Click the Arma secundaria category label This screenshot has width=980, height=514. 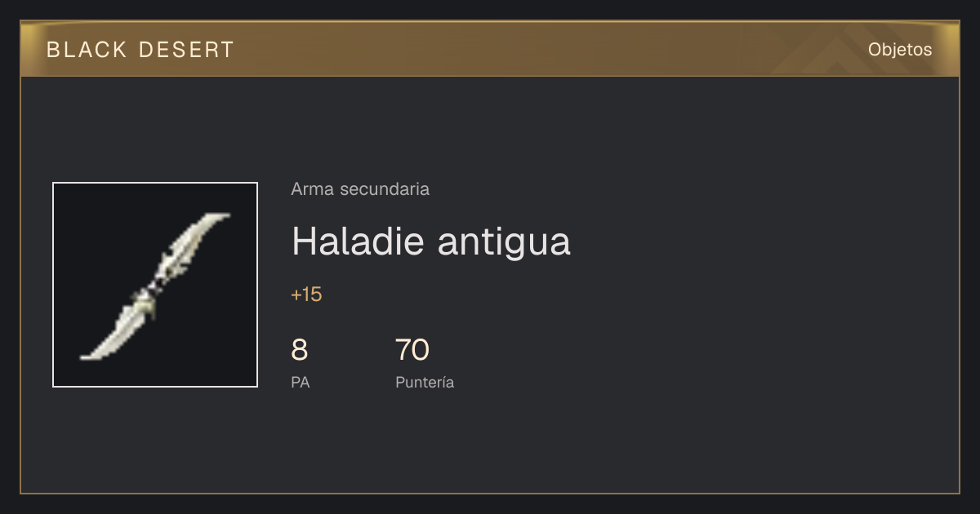360,189
